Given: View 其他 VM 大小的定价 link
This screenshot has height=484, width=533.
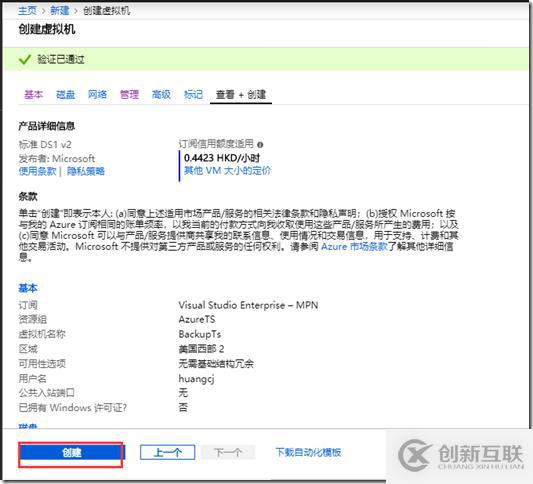Looking at the screenshot, I should click(227, 170).
